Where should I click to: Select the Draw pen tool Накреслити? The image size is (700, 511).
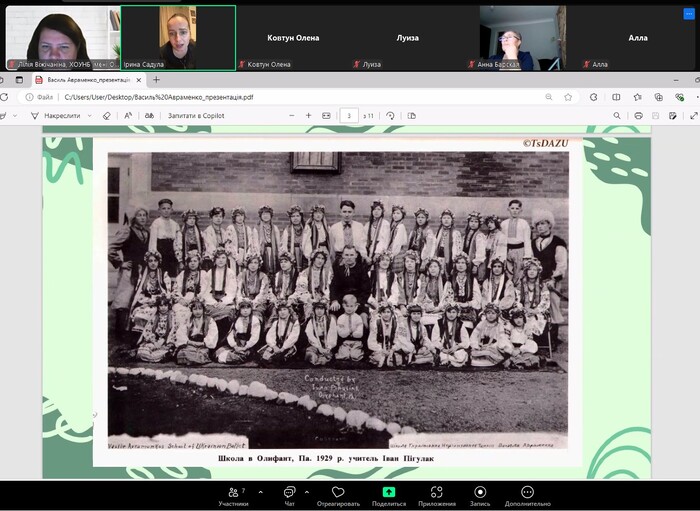pyautogui.click(x=55, y=116)
